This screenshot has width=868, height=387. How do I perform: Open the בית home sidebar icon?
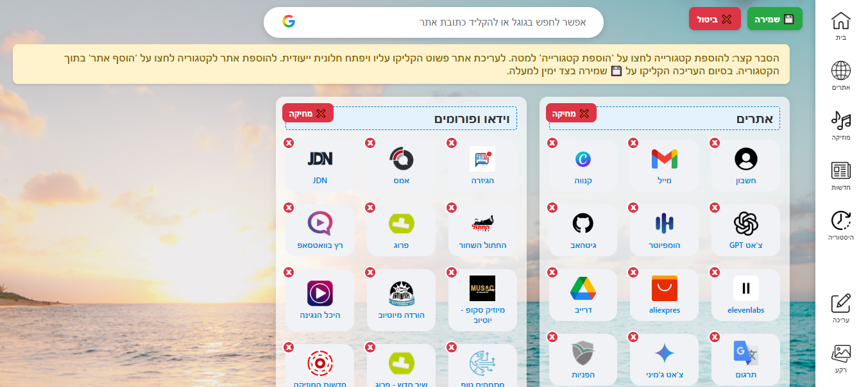pos(840,26)
